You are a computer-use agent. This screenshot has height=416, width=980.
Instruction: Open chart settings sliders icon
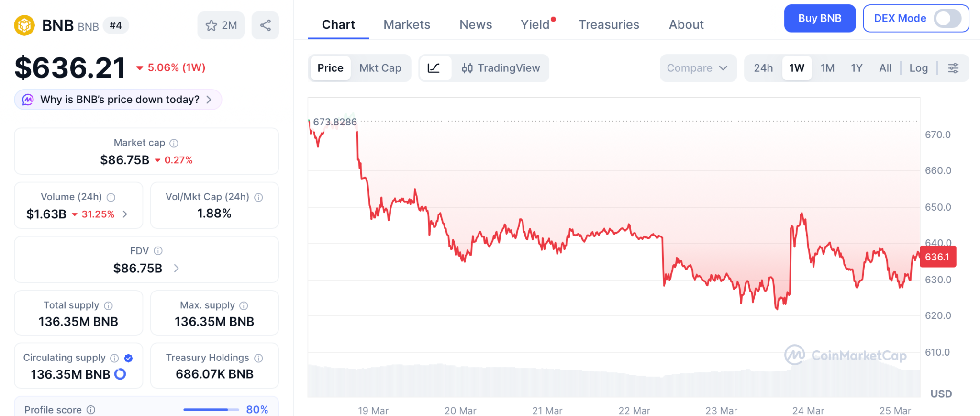(953, 68)
